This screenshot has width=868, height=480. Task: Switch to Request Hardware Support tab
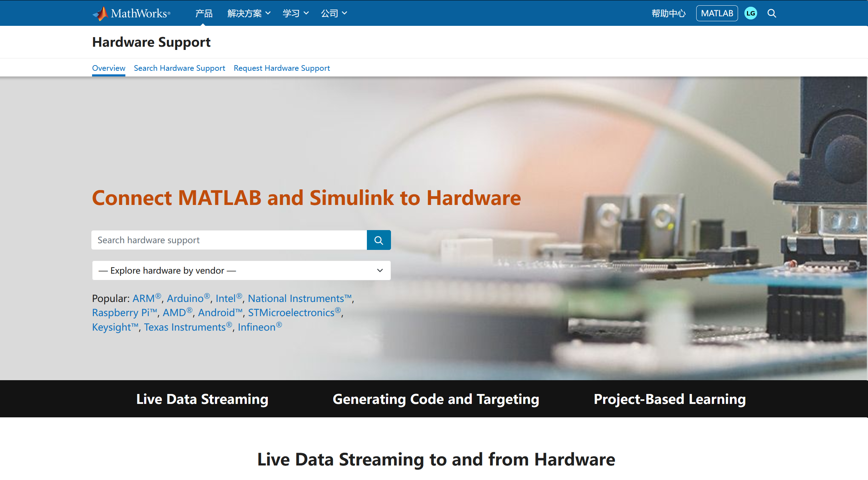point(282,68)
